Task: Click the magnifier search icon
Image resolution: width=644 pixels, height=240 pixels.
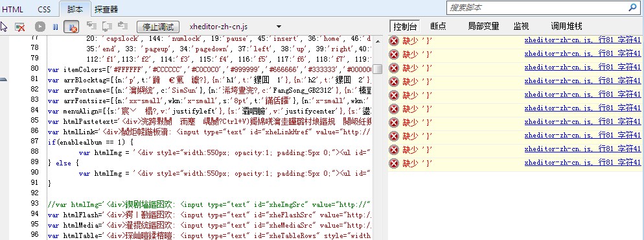Action: click(632, 7)
